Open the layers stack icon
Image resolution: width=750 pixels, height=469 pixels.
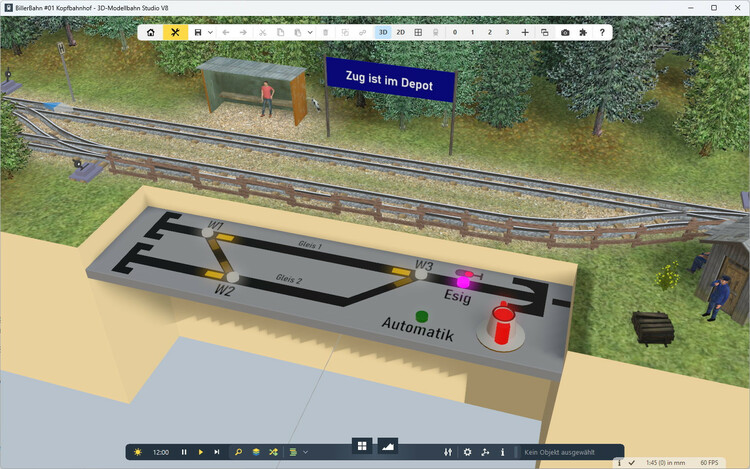click(256, 452)
